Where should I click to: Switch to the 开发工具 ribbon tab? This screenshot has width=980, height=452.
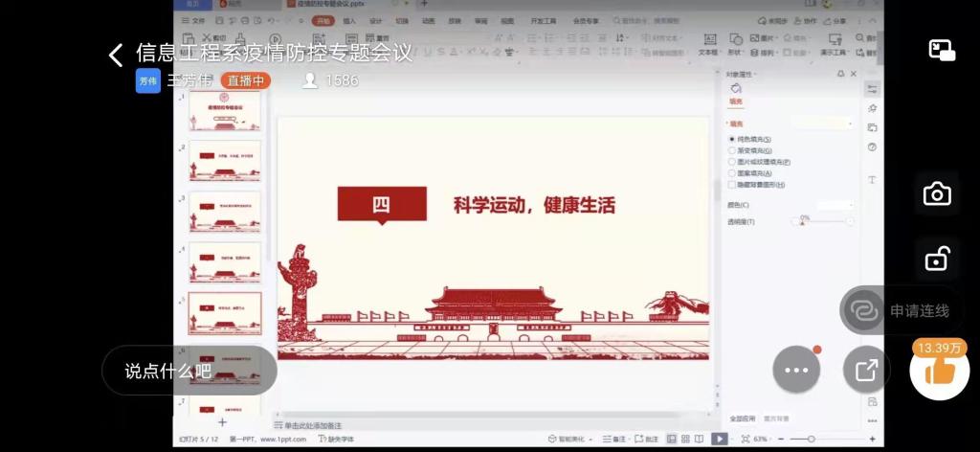point(544,21)
